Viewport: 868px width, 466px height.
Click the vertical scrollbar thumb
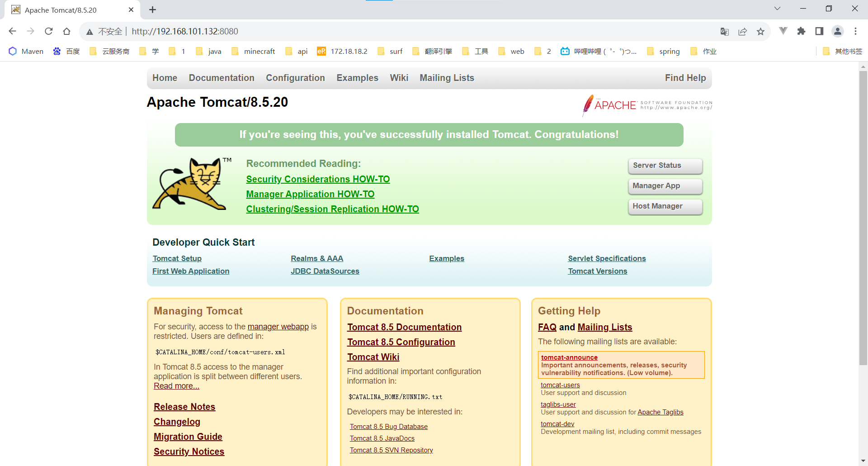tap(863, 217)
